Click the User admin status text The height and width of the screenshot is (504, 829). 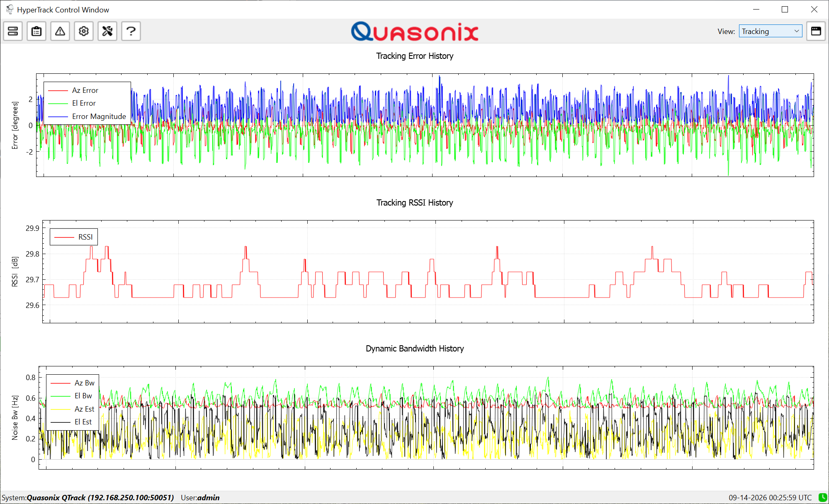200,497
